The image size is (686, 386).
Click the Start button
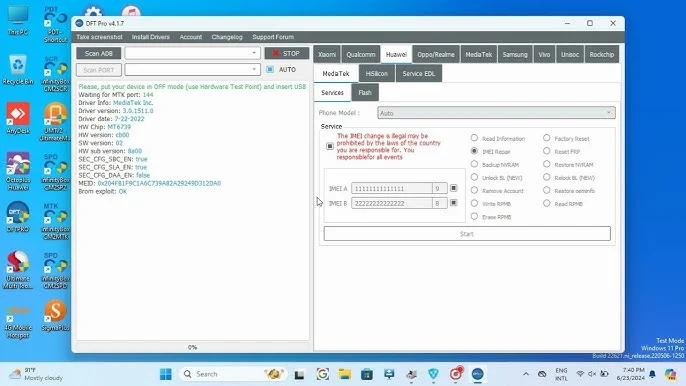coord(467,234)
